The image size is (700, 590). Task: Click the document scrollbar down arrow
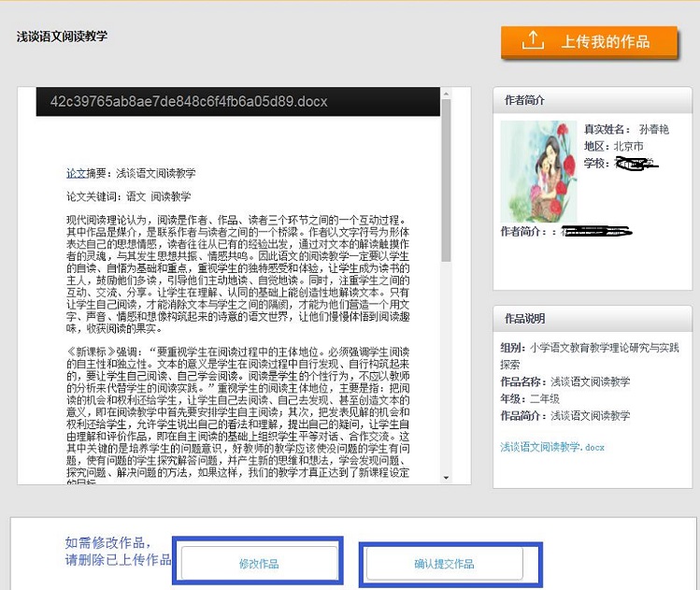(x=446, y=479)
